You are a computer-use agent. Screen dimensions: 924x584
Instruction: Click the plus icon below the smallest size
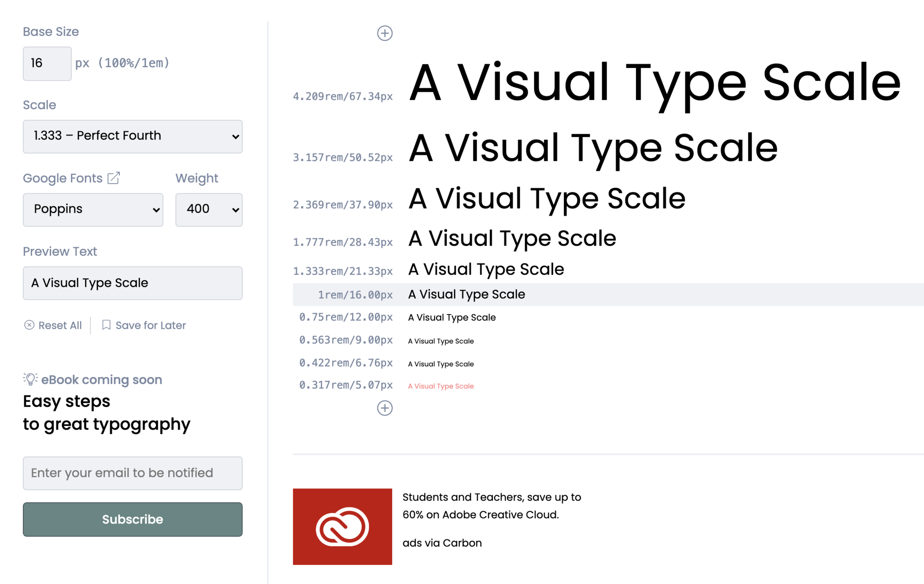[384, 408]
